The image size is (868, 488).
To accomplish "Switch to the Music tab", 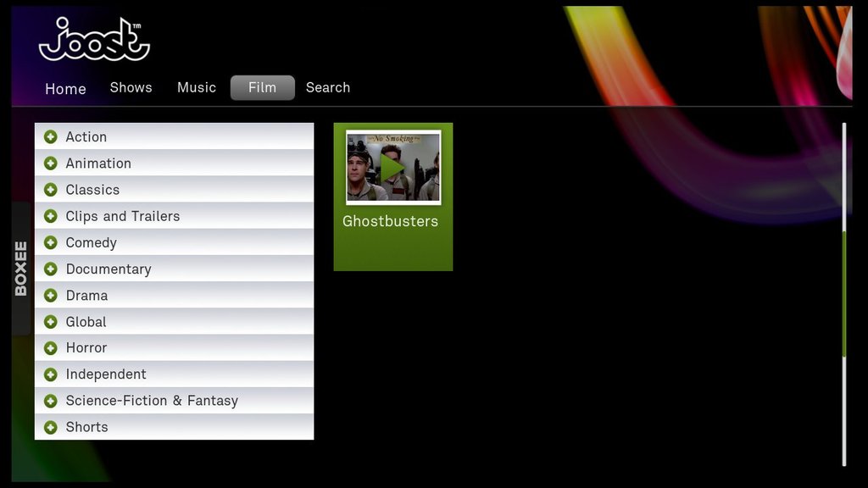I will 197,87.
